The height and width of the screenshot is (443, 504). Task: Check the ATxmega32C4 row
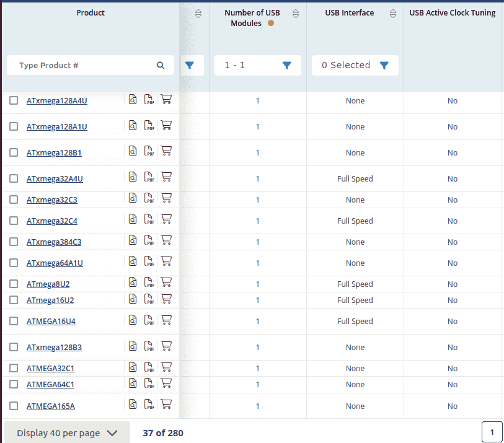14,221
